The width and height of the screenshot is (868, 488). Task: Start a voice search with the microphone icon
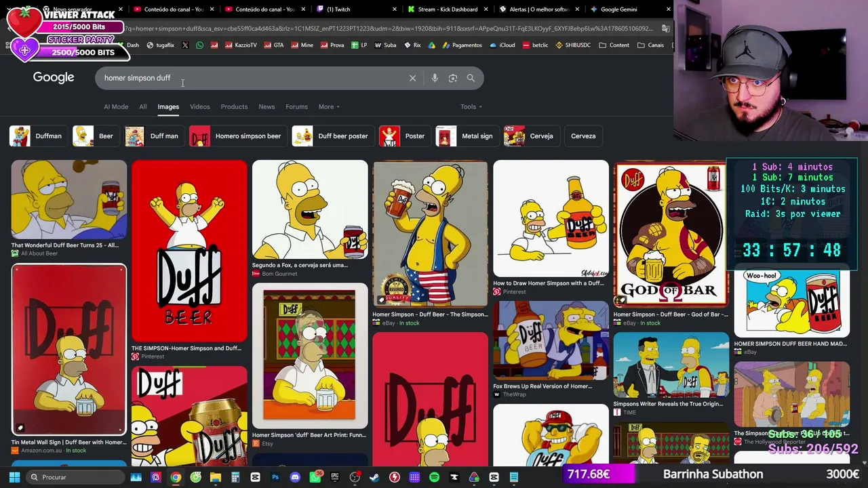[435, 78]
